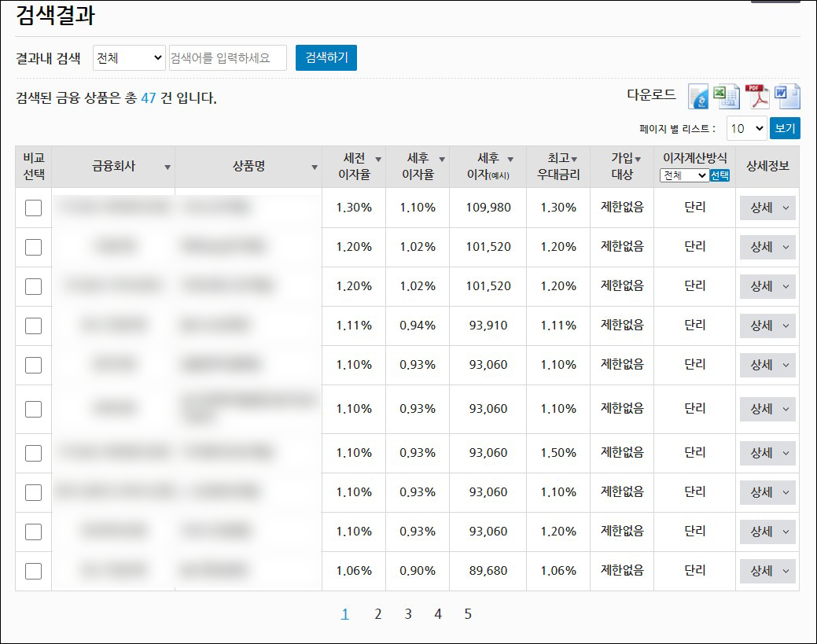Check compare box in row with 93,910 interest

click(x=33, y=326)
